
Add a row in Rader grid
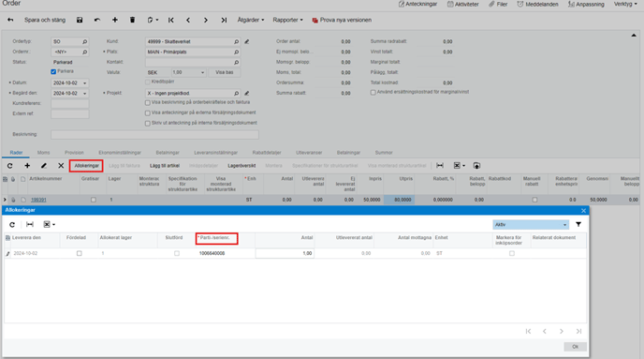click(x=27, y=165)
